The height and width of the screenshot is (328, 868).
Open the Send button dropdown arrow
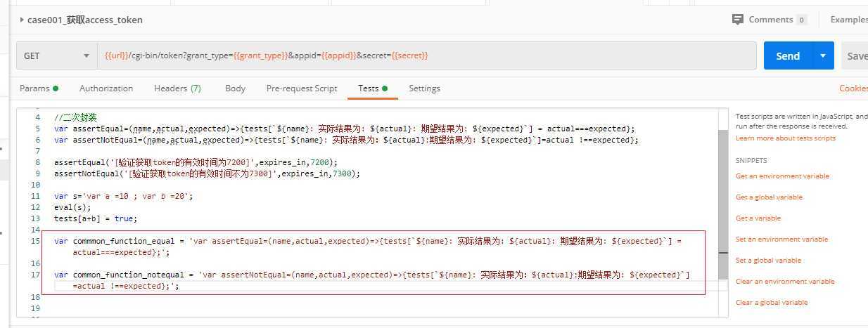pos(823,55)
